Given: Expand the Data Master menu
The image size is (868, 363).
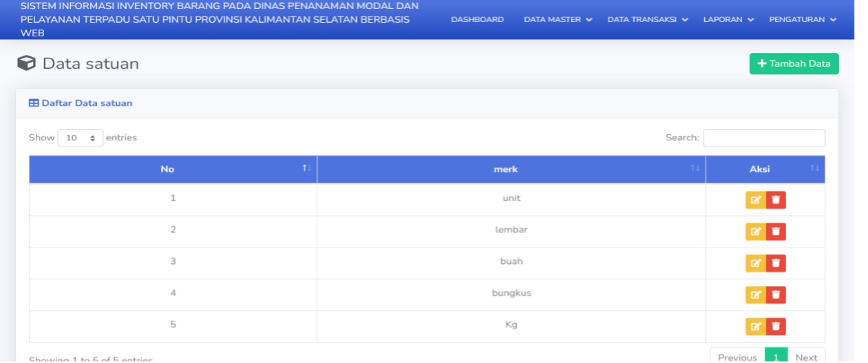Looking at the screenshot, I should tap(558, 19).
